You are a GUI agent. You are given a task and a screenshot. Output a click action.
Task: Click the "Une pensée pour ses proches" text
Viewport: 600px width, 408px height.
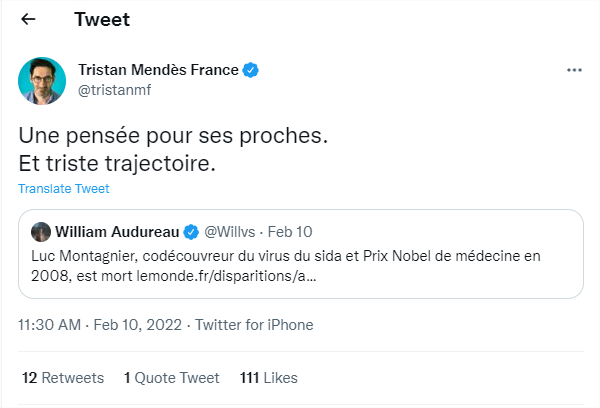174,135
